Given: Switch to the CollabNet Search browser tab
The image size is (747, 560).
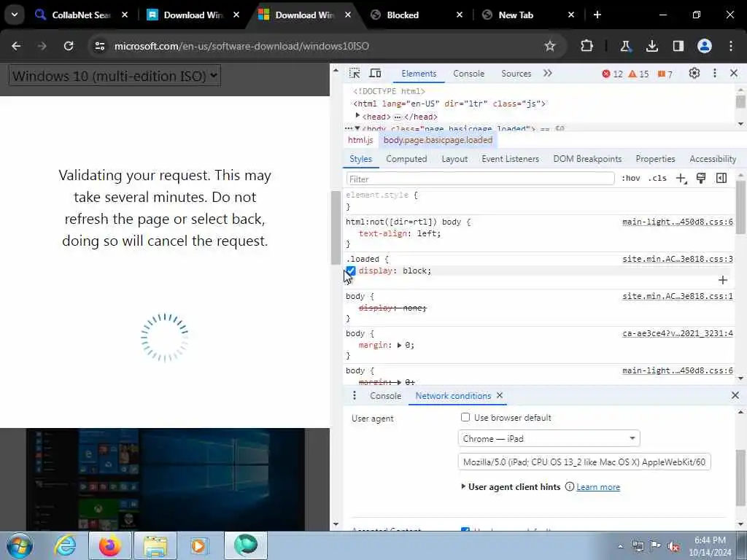Looking at the screenshot, I should pos(82,15).
